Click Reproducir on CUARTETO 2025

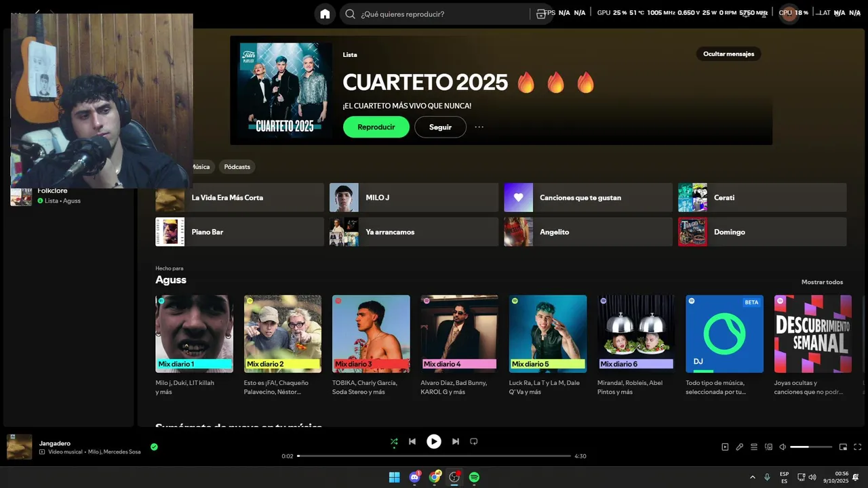376,127
